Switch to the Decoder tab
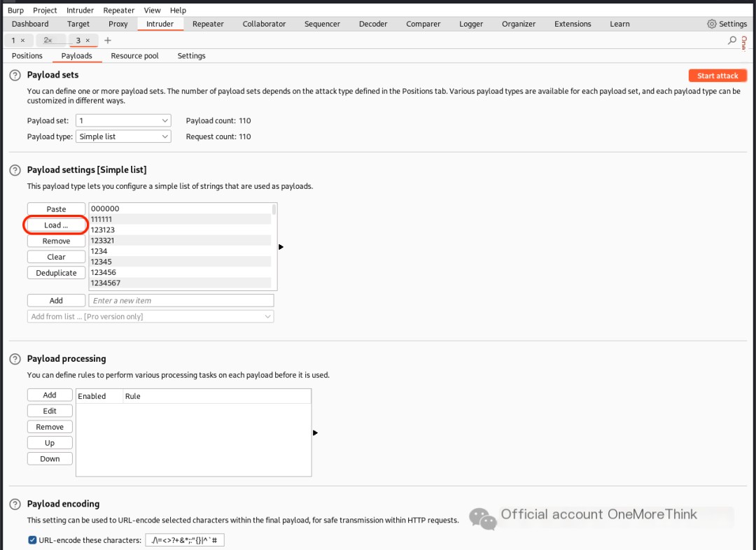The image size is (756, 550). 373,24
